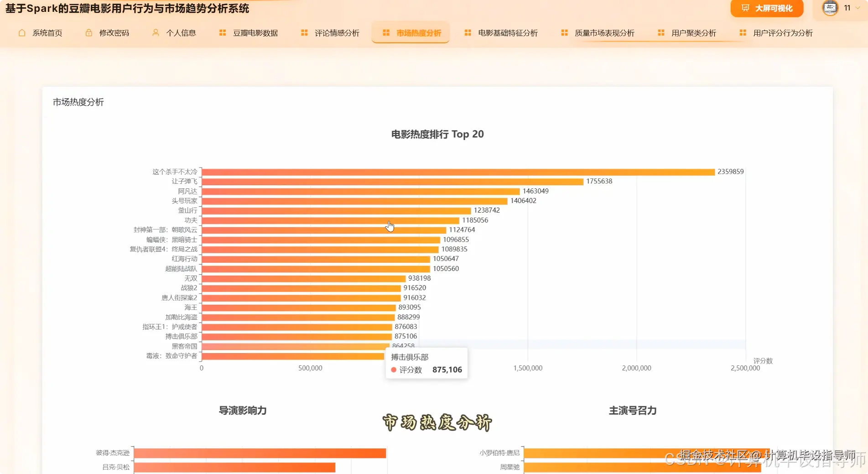The width and height of the screenshot is (868, 474).
Task: Click the axis label 复仇者联盟4：终局之战
Action: point(163,249)
